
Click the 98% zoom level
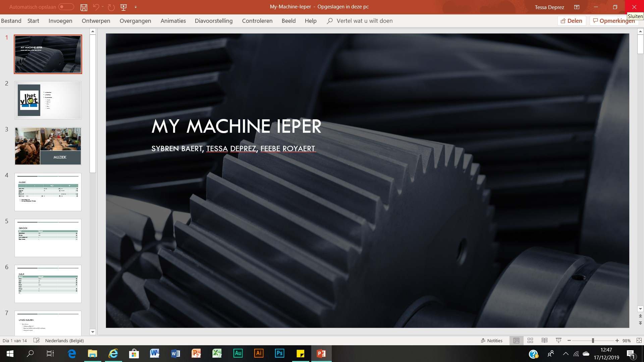click(x=626, y=341)
